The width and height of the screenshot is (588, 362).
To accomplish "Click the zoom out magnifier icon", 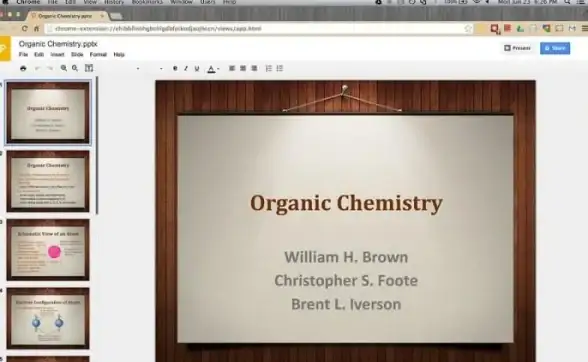I will pos(75,68).
